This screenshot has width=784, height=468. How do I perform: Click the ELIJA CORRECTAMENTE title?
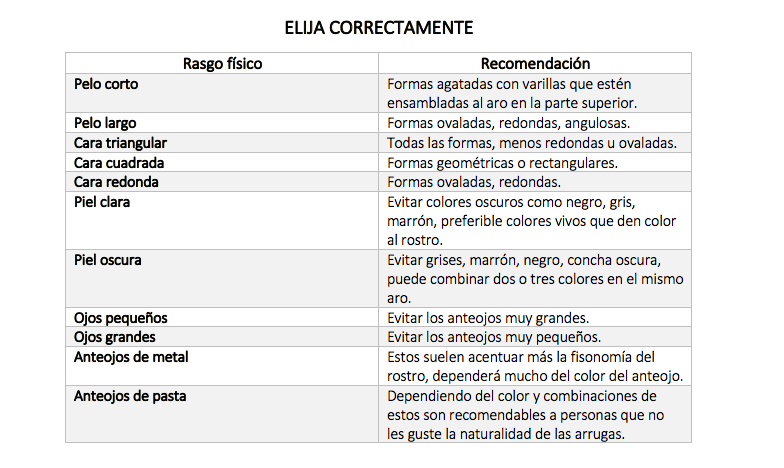[x=391, y=27]
